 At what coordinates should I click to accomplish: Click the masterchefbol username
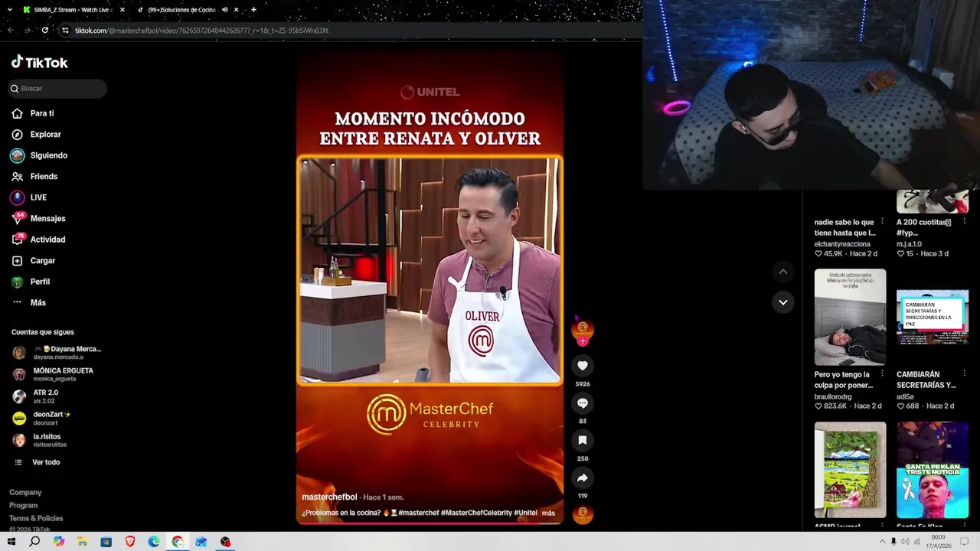[x=329, y=497]
